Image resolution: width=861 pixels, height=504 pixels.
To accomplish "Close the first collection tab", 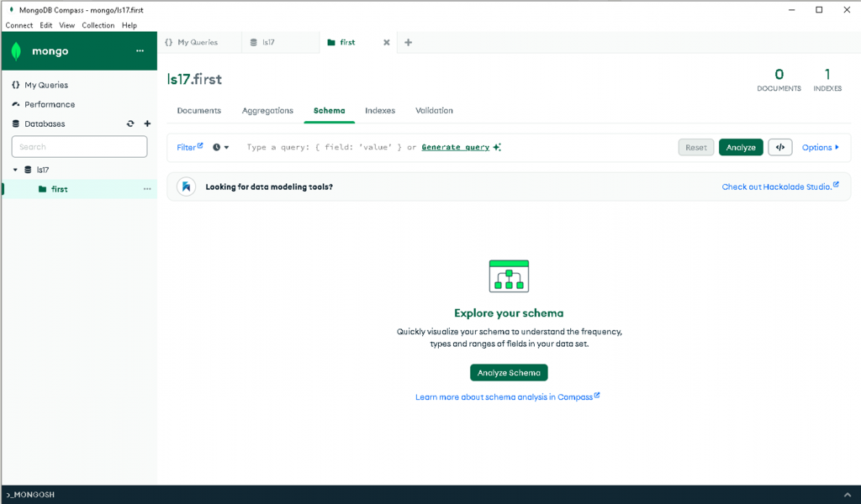I will (387, 42).
